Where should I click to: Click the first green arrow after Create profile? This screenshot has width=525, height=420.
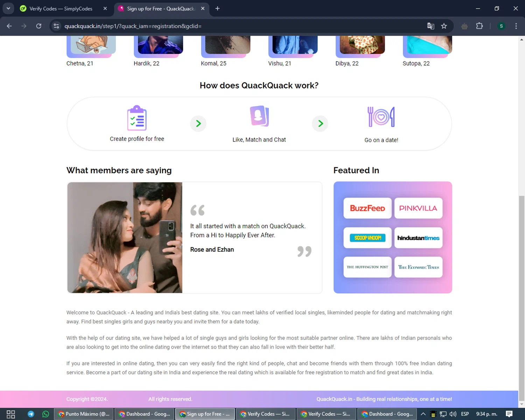pos(198,124)
